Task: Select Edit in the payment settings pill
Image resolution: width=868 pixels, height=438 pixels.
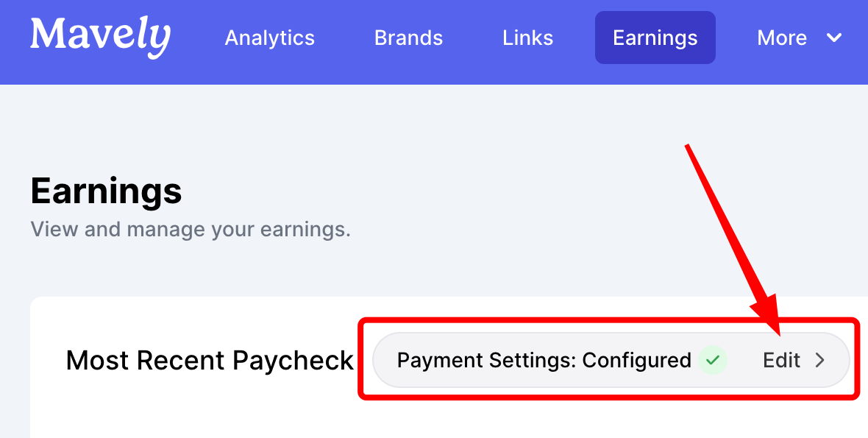Action: coord(781,361)
